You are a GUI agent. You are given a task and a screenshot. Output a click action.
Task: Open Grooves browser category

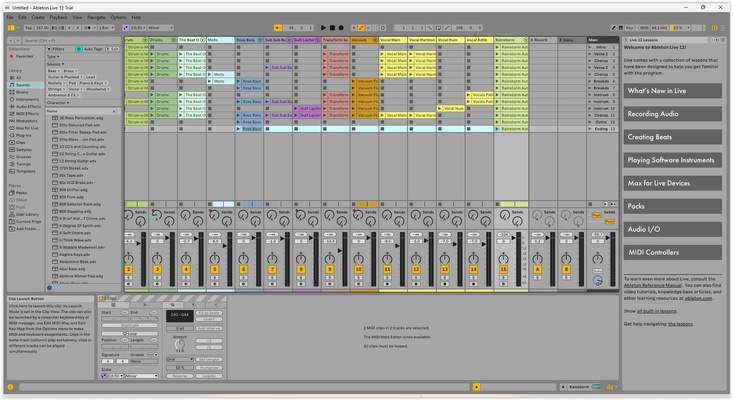23,157
